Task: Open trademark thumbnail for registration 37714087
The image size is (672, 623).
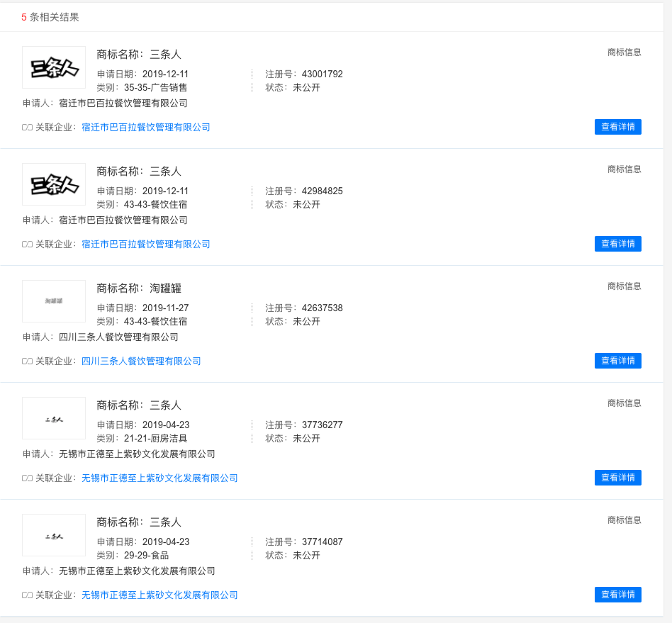Action: coord(54,535)
